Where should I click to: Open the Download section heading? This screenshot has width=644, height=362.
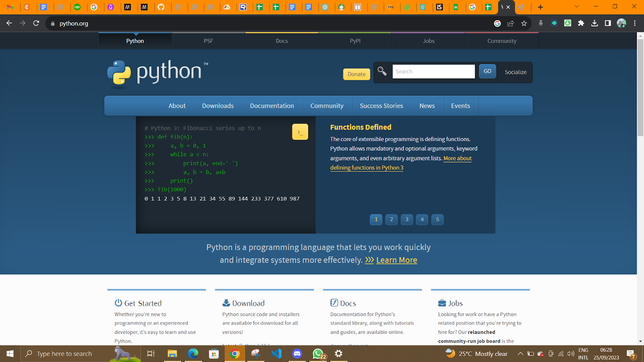click(x=248, y=303)
